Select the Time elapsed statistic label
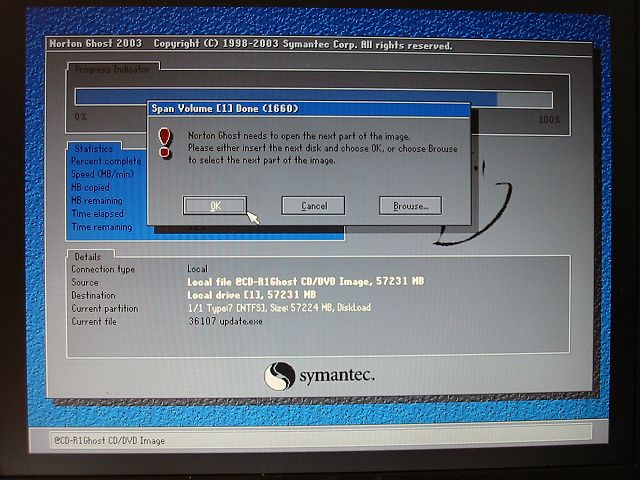This screenshot has height=480, width=640. tap(96, 214)
